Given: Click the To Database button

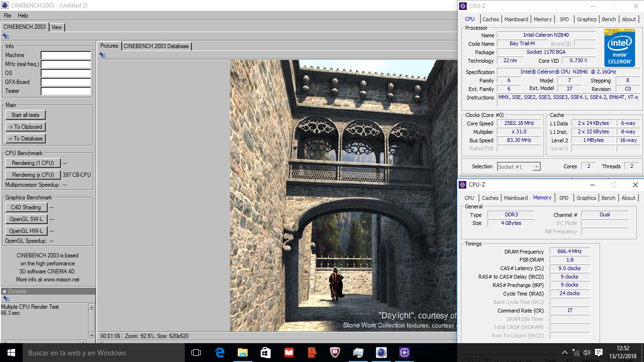Looking at the screenshot, I should tap(25, 139).
